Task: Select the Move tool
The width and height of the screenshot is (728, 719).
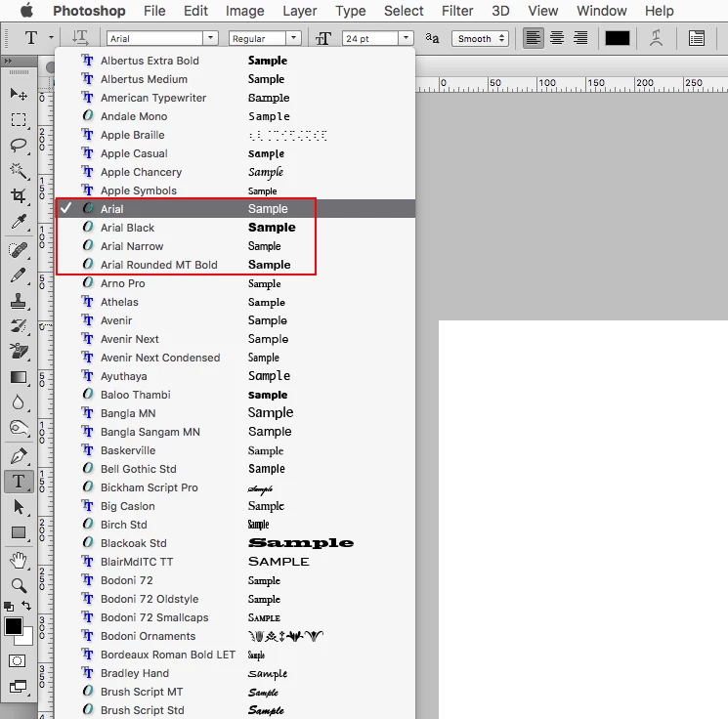Action: click(x=19, y=94)
